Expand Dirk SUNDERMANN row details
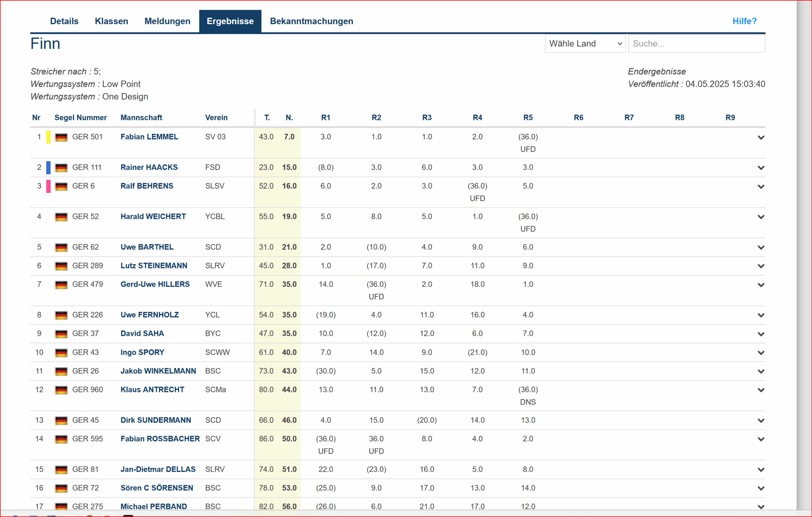The image size is (812, 517). 761,421
